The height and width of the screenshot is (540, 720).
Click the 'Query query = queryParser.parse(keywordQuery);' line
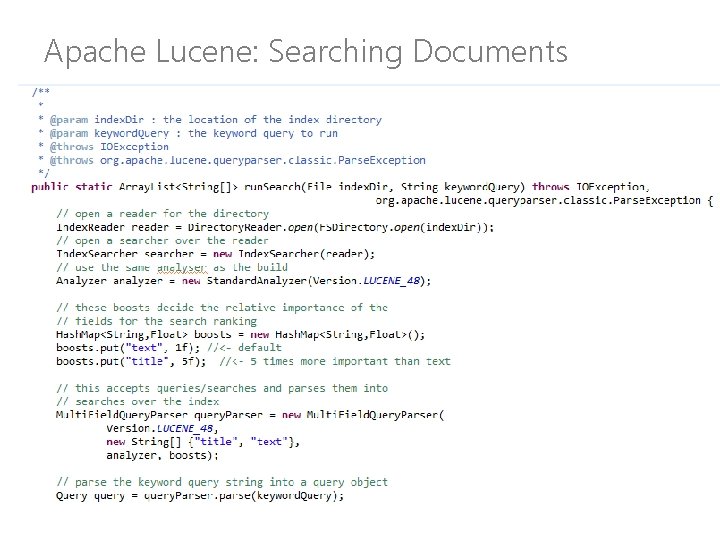[x=200, y=496]
